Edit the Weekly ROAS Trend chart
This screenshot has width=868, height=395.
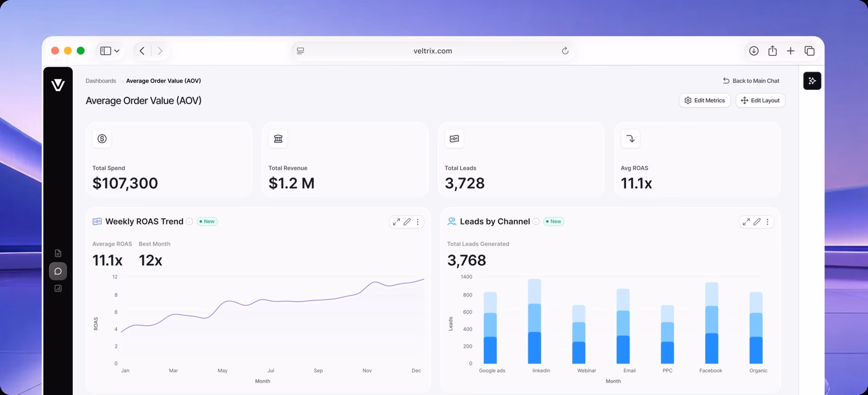407,222
